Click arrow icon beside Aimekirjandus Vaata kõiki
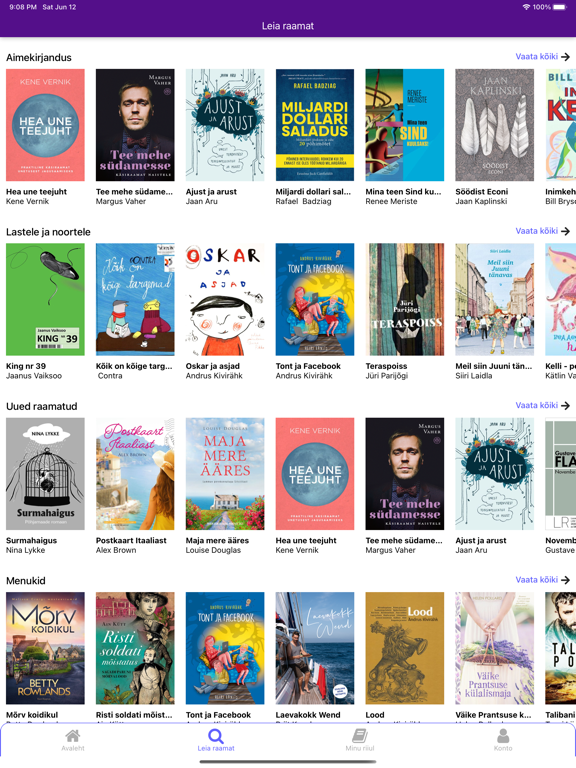Viewport: 576px width, 768px height. point(565,57)
